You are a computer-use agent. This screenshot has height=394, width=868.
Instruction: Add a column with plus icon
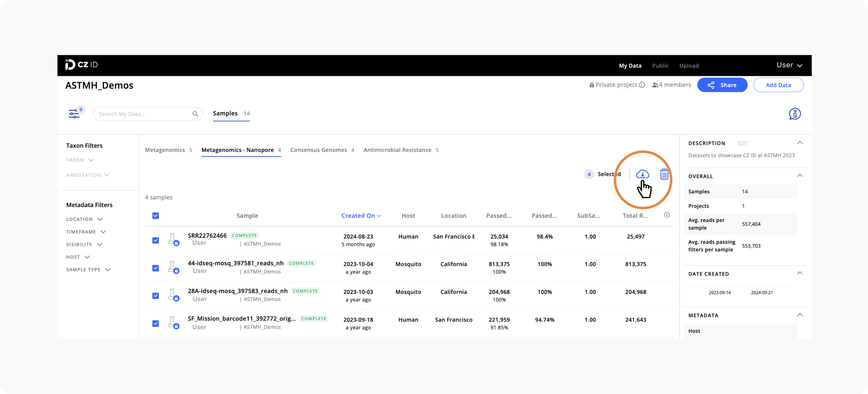click(667, 215)
